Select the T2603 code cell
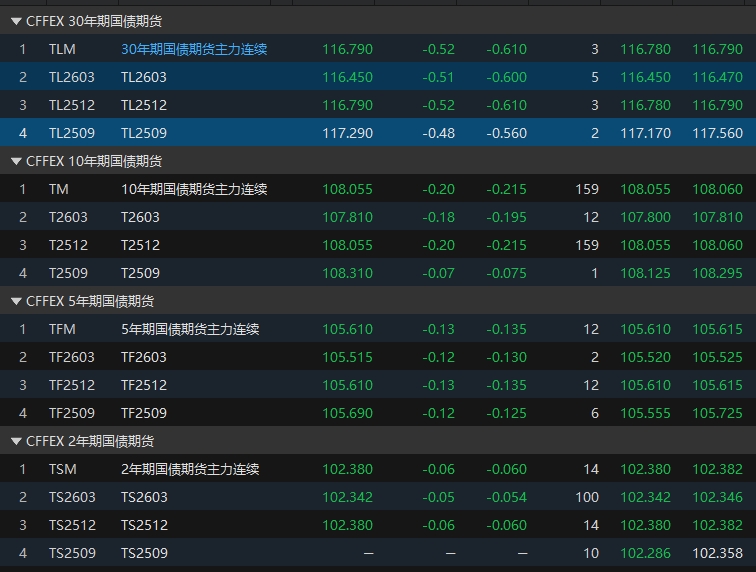 tap(68, 217)
